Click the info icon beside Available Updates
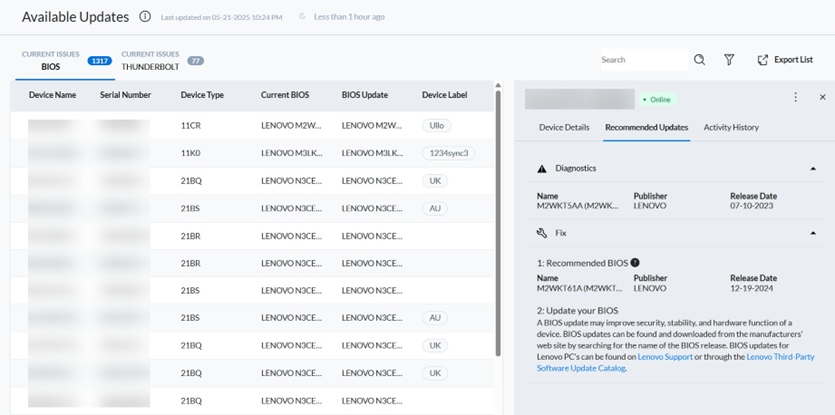This screenshot has height=415, width=835. (145, 17)
